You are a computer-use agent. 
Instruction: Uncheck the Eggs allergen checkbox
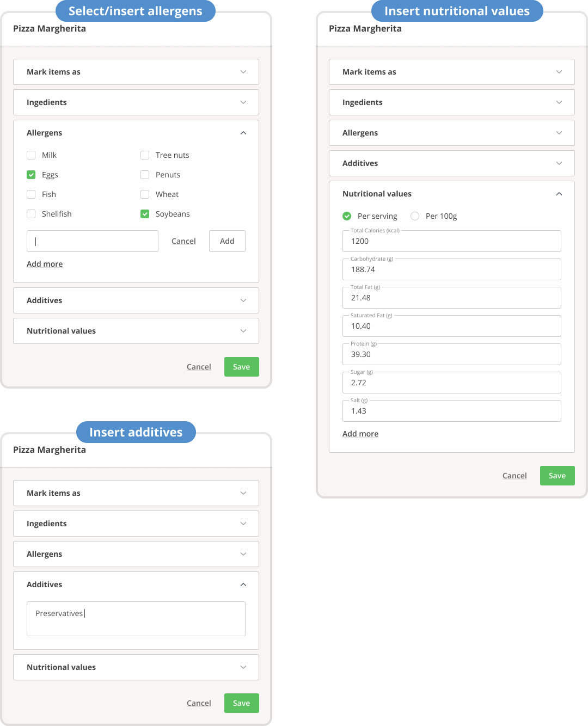click(x=31, y=175)
